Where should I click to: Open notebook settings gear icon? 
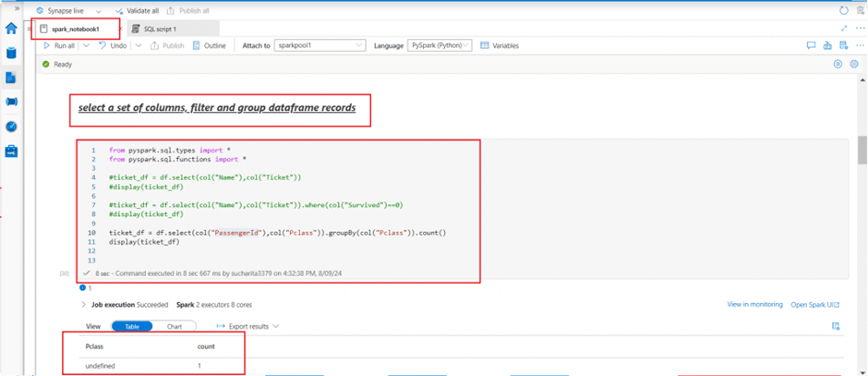pyautogui.click(x=854, y=65)
